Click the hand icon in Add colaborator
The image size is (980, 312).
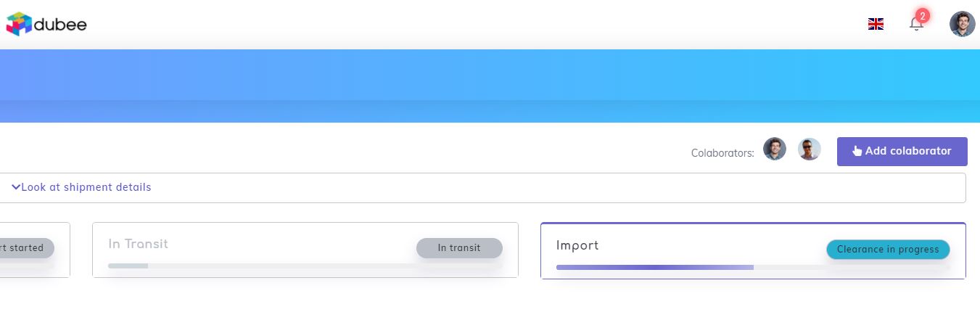[857, 151]
